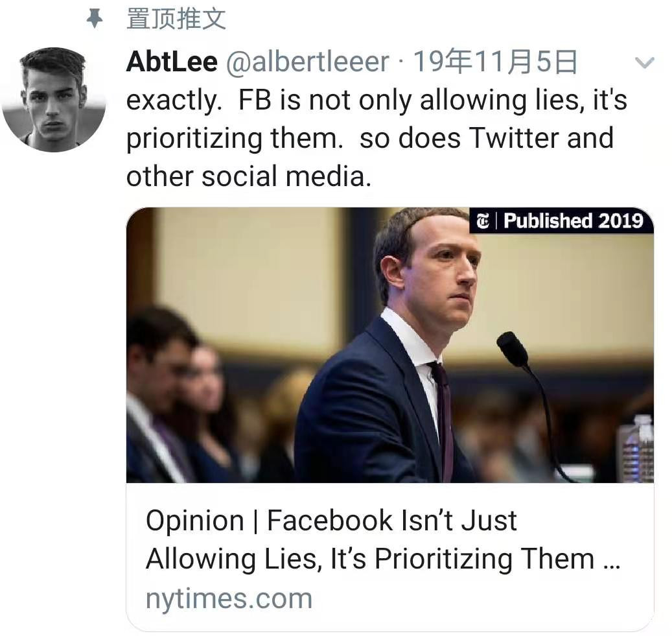This screenshot has width=672, height=636.
Task: Click the 置顶推文 pinned tweet label
Action: [176, 18]
